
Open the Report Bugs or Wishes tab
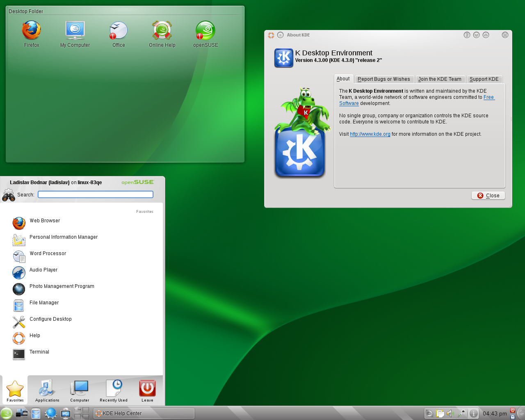tap(384, 79)
